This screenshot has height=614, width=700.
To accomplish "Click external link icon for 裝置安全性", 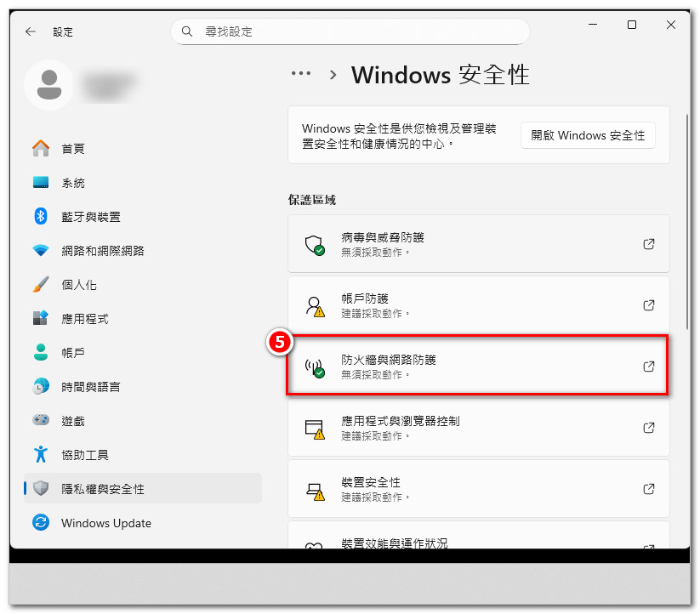I will pyautogui.click(x=648, y=489).
